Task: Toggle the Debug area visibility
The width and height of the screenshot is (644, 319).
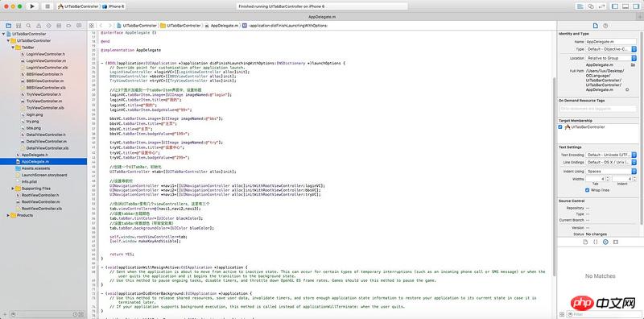Action: (625, 6)
